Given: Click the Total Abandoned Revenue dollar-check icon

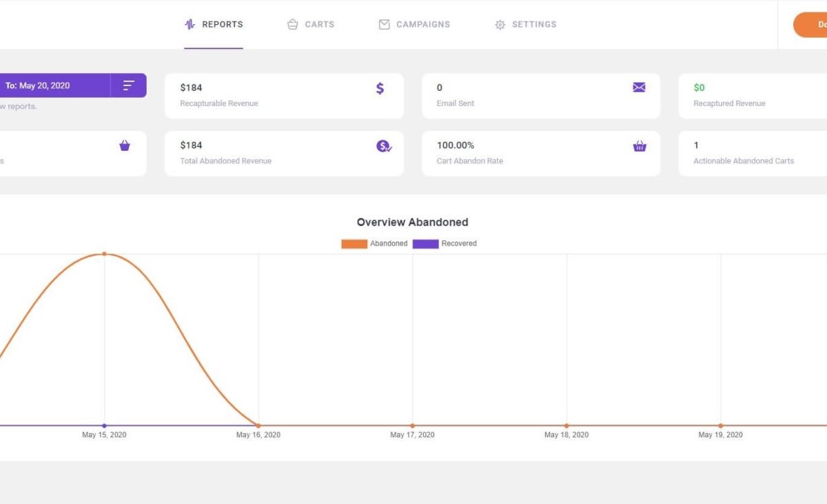Looking at the screenshot, I should (x=384, y=146).
